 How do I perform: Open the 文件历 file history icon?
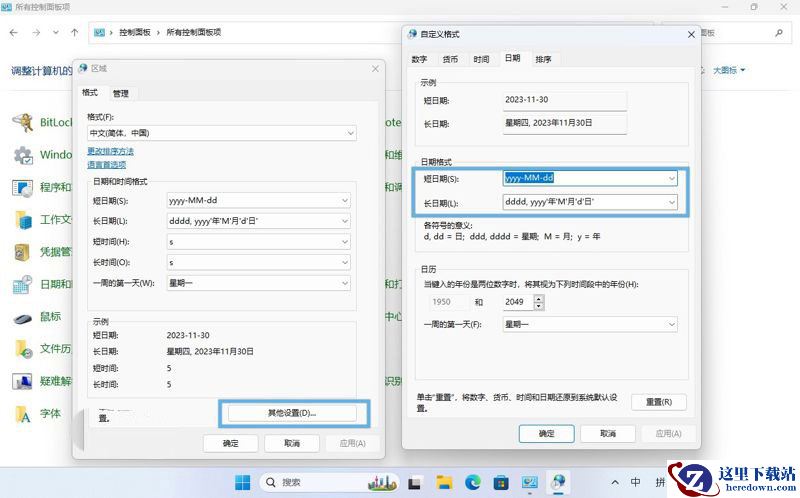click(x=23, y=349)
